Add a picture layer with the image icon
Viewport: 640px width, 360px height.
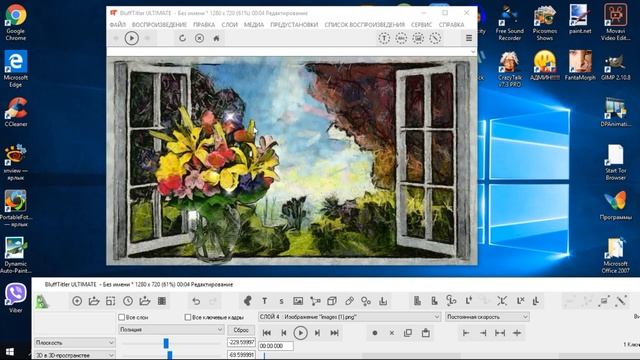pyautogui.click(x=298, y=301)
